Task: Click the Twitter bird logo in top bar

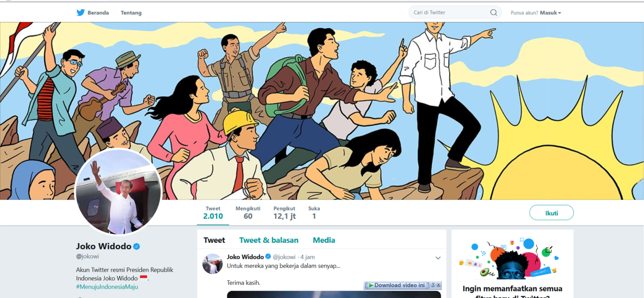Action: 80,12
